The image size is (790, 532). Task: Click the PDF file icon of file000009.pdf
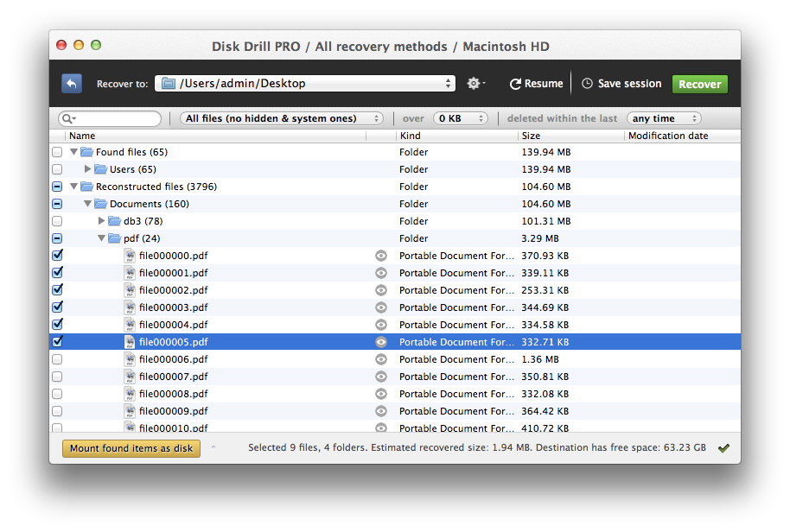130,411
